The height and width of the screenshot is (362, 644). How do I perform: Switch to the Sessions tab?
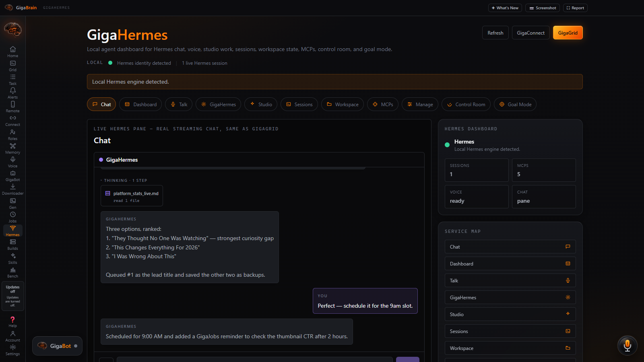point(299,104)
